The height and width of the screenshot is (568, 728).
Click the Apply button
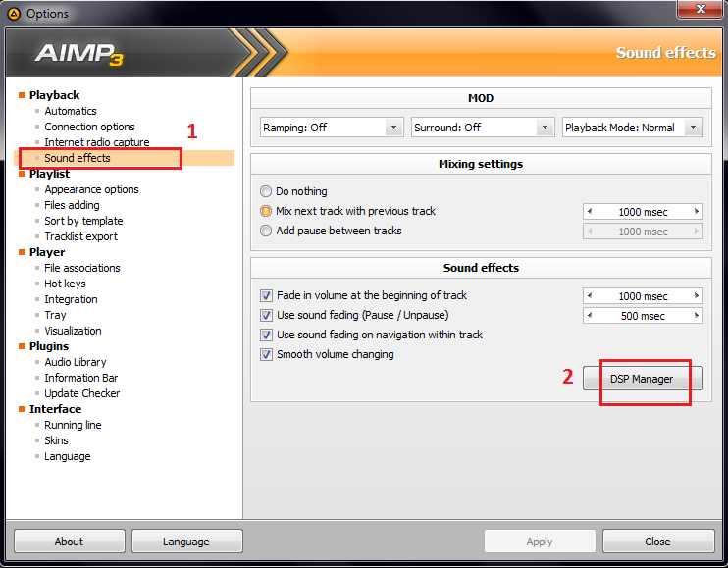tap(540, 542)
